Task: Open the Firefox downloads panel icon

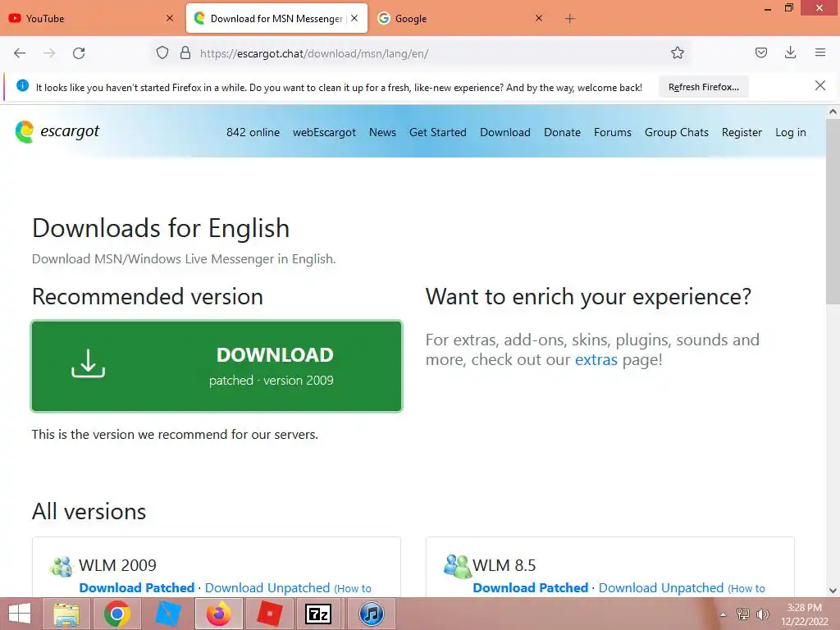Action: [x=790, y=52]
